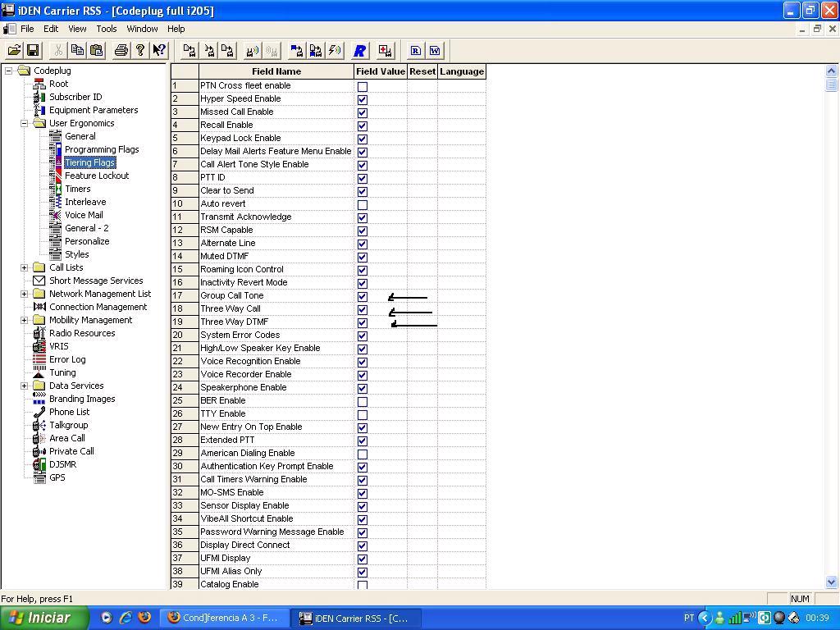840x630 pixels.
Task: Click the question mark Help toolbar icon
Action: (x=139, y=50)
